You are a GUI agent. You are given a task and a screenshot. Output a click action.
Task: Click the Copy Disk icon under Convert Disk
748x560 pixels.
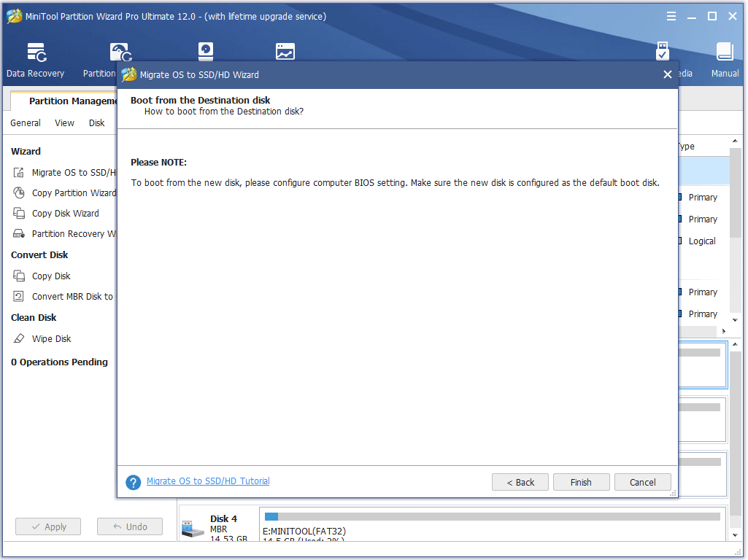point(18,276)
